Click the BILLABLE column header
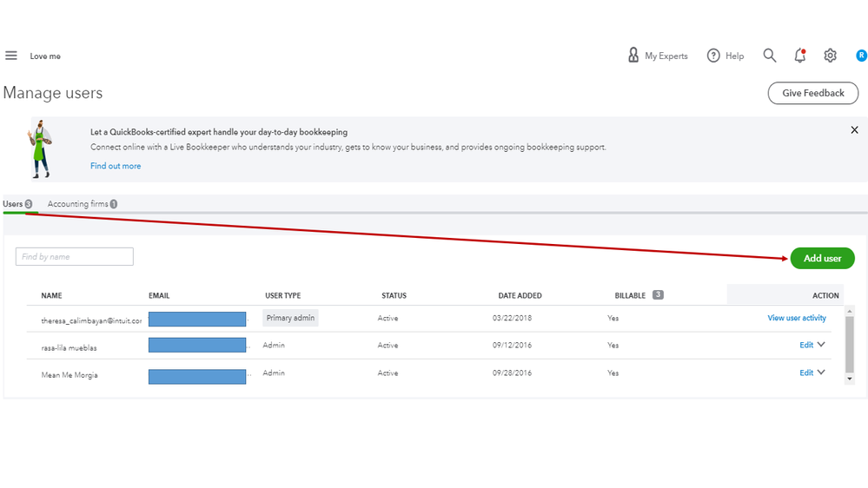 coord(630,295)
